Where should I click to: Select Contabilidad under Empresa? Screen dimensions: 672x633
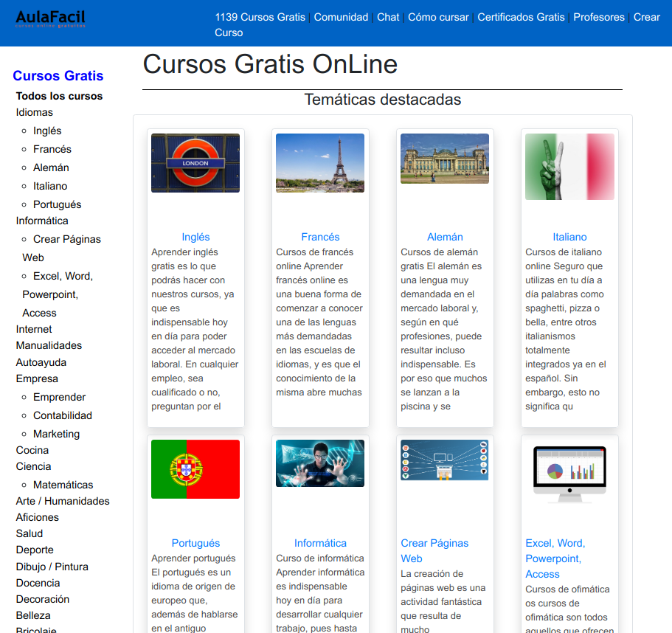click(62, 415)
